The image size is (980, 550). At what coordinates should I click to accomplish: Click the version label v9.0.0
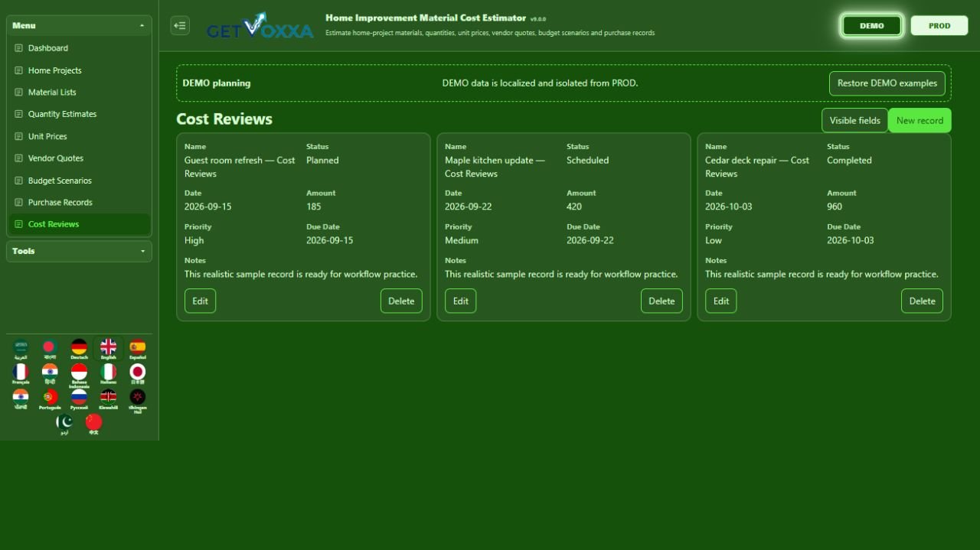pyautogui.click(x=538, y=19)
